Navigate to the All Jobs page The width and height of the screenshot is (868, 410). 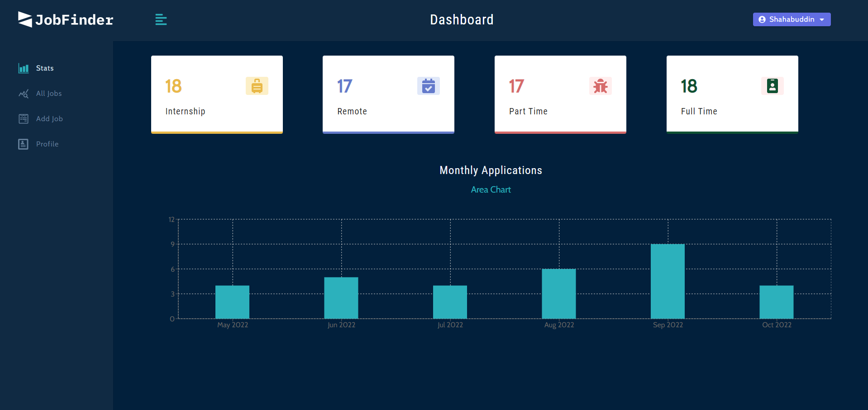coord(48,94)
